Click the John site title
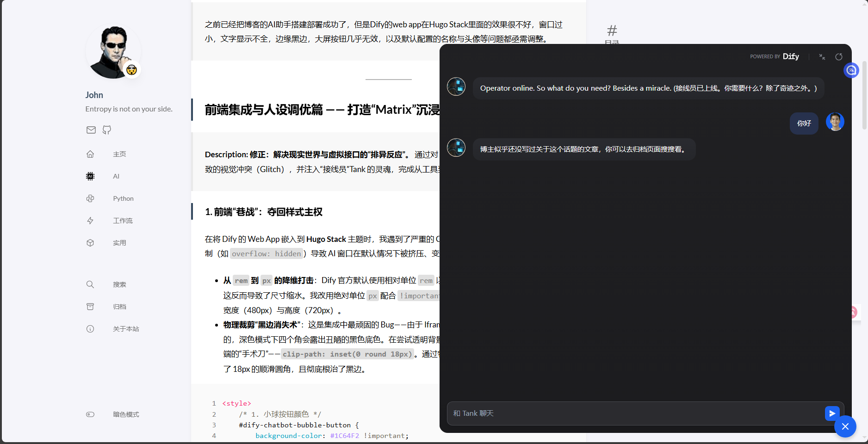This screenshot has height=444, width=868. [94, 95]
